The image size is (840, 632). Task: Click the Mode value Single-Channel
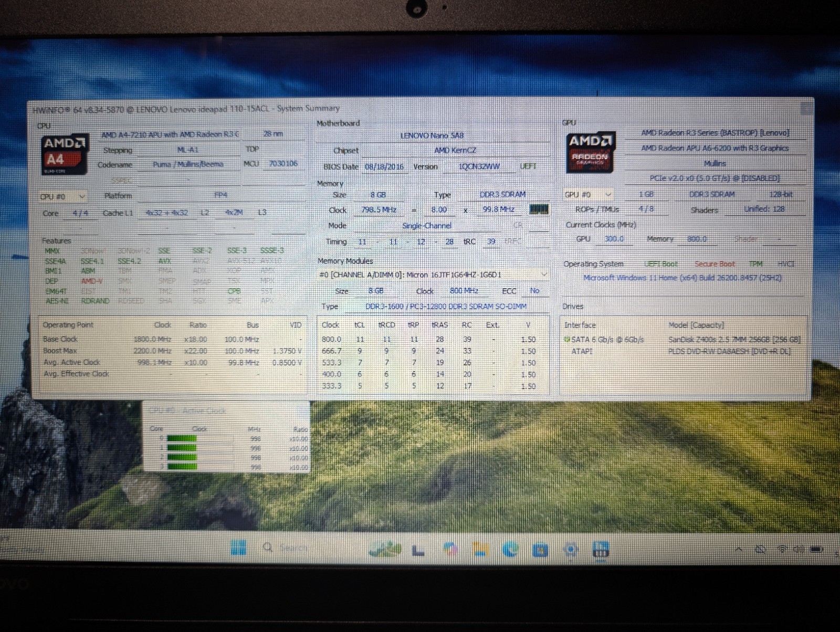pyautogui.click(x=427, y=226)
